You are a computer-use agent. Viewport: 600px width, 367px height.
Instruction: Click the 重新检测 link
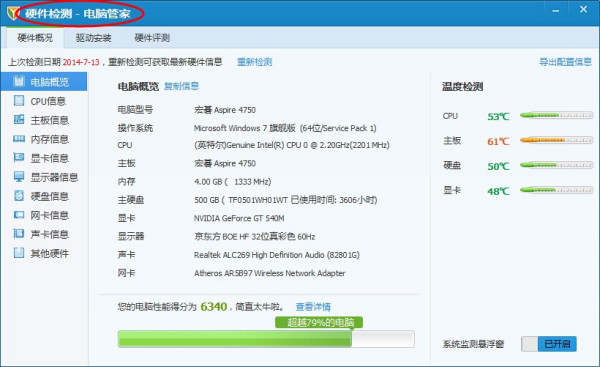[254, 62]
